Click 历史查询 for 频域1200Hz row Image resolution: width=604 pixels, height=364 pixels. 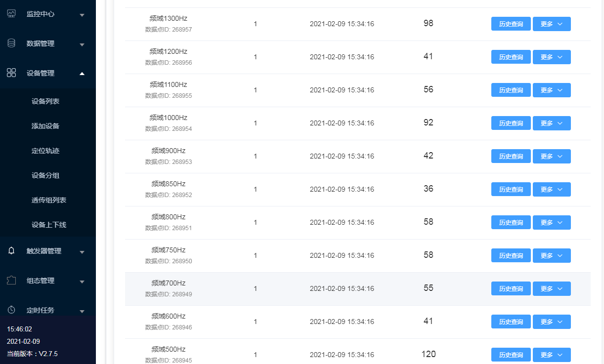511,57
